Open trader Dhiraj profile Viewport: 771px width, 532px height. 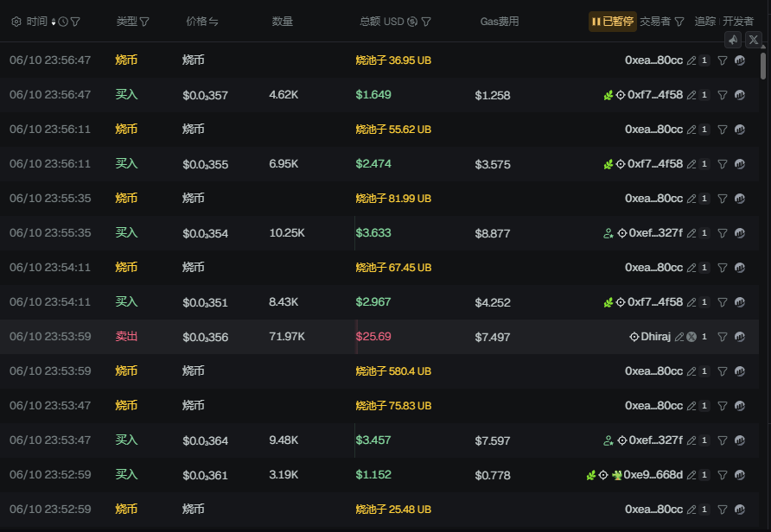click(x=655, y=337)
